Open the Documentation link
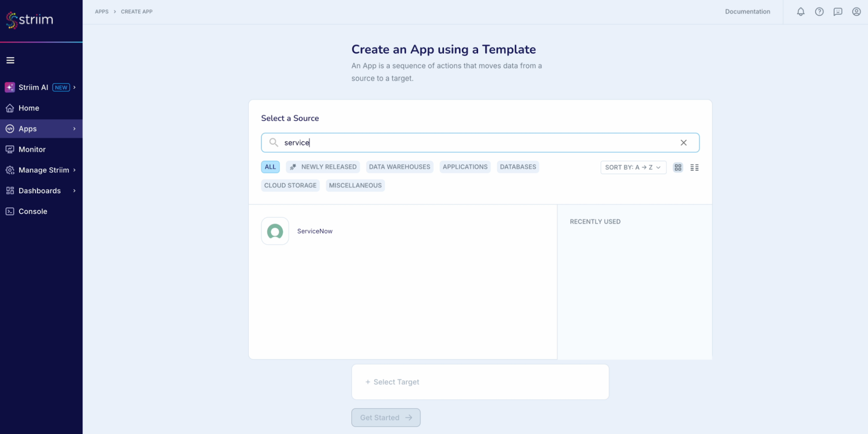This screenshot has height=434, width=868. 747,12
